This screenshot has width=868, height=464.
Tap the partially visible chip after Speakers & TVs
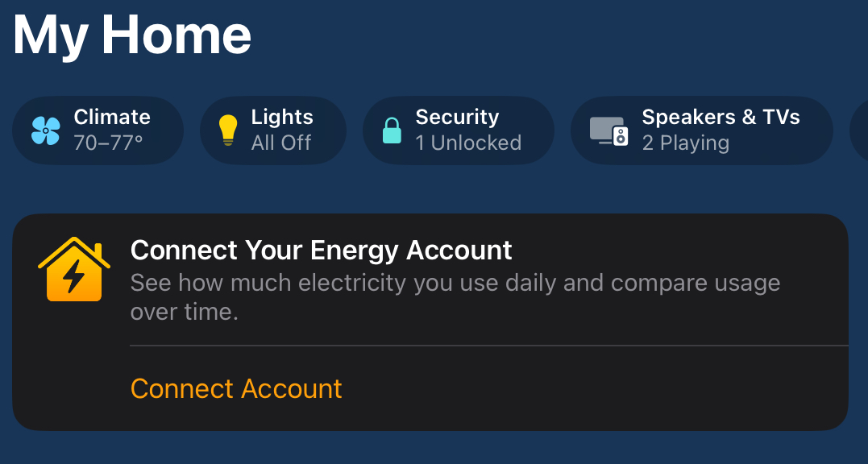coord(858,130)
